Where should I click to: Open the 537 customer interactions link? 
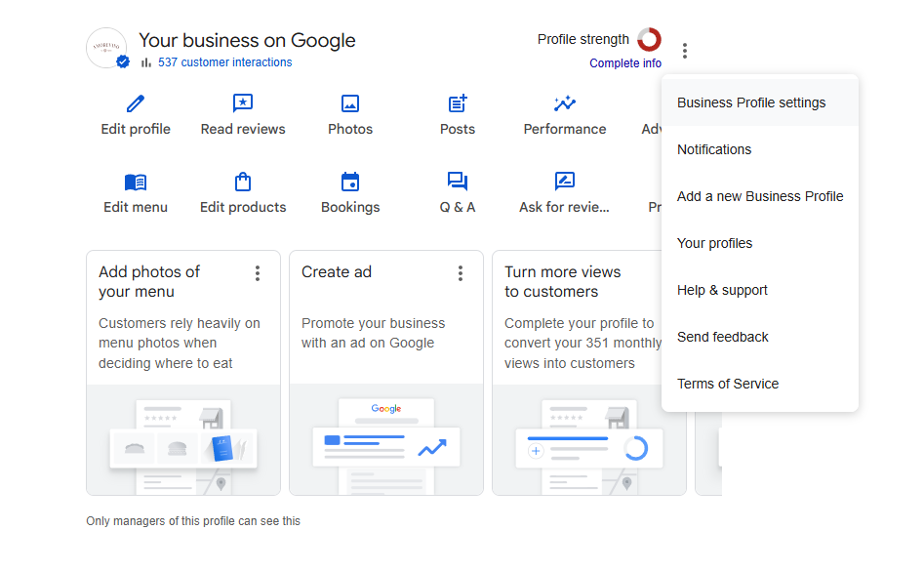tap(224, 62)
